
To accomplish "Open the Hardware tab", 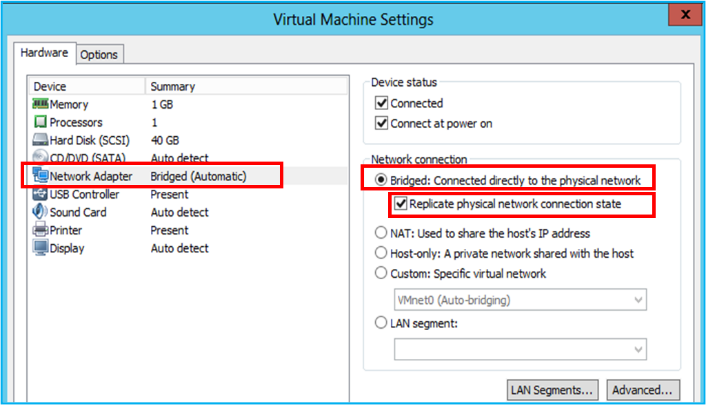I will coord(45,53).
